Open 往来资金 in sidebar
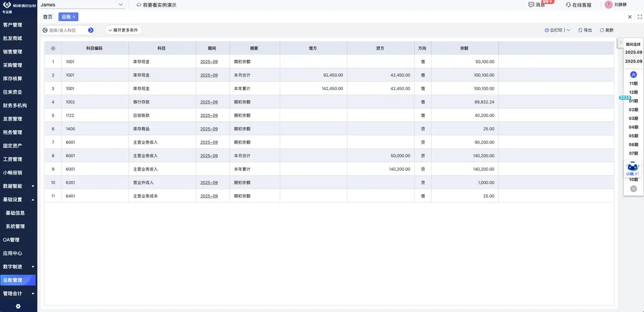644x312 pixels. pyautogui.click(x=13, y=92)
